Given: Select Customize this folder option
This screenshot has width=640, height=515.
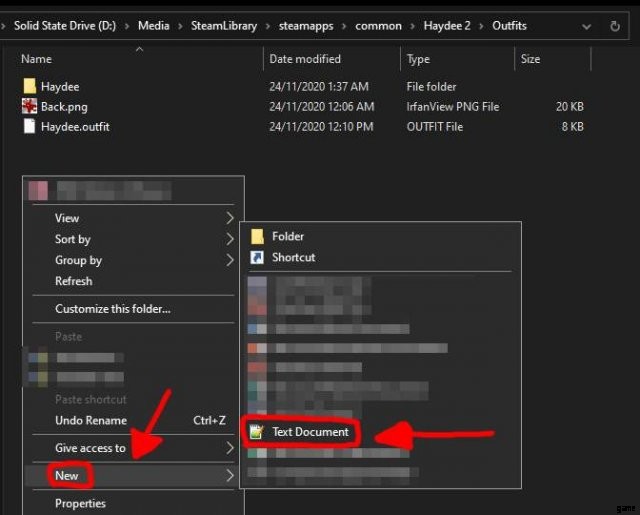Looking at the screenshot, I should pos(112,309).
